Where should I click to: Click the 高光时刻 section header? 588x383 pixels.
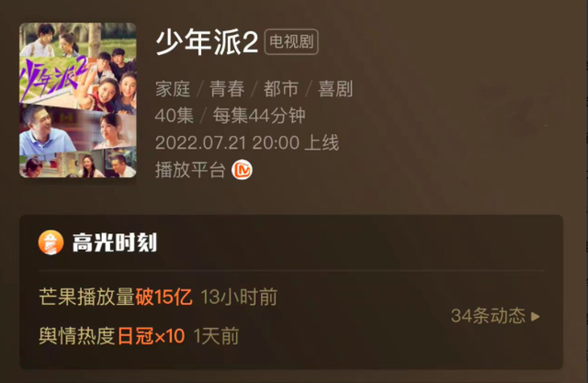tap(114, 242)
